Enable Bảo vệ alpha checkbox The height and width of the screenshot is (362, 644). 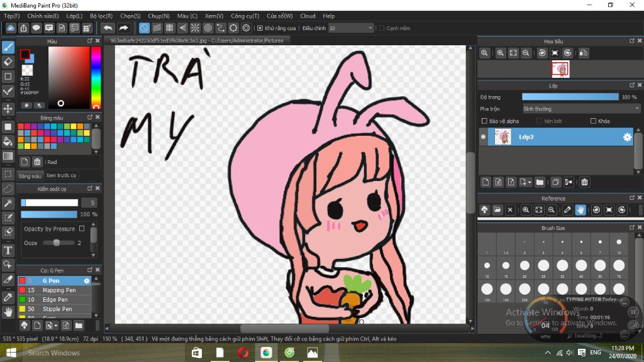point(484,121)
